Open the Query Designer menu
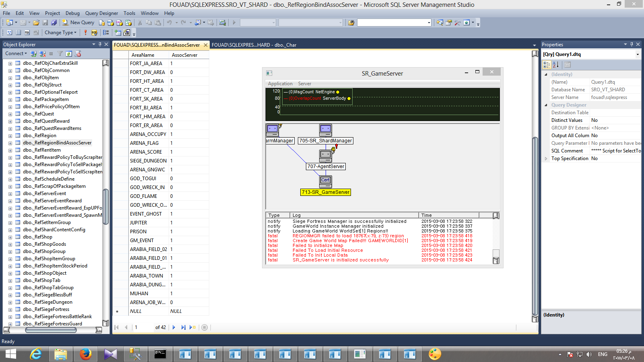 [101, 13]
